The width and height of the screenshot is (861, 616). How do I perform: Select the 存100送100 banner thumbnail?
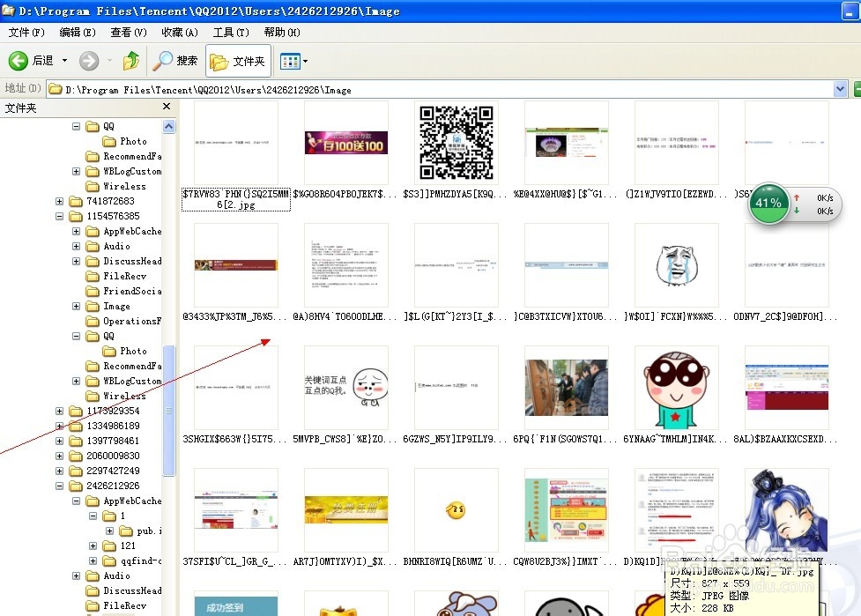pos(346,143)
